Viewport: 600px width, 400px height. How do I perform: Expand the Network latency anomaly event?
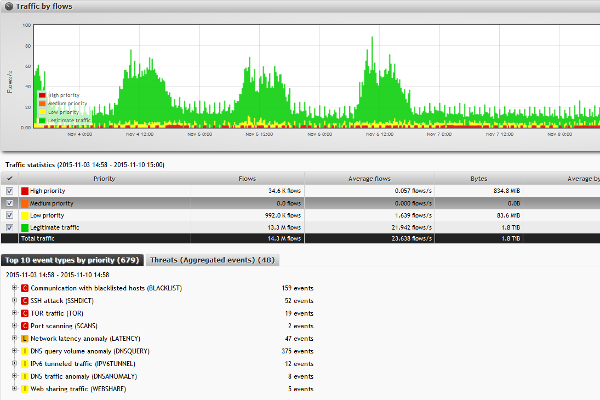[x=15, y=338]
